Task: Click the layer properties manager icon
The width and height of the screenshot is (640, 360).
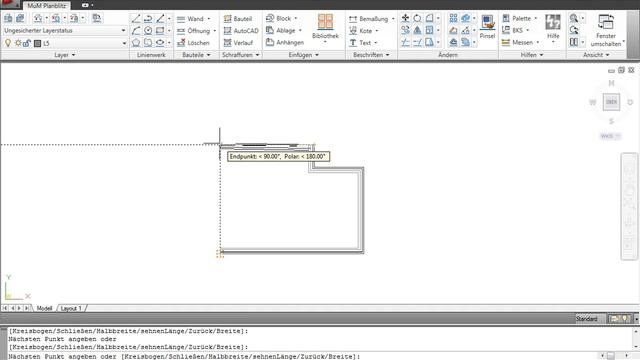Action: tap(8, 18)
